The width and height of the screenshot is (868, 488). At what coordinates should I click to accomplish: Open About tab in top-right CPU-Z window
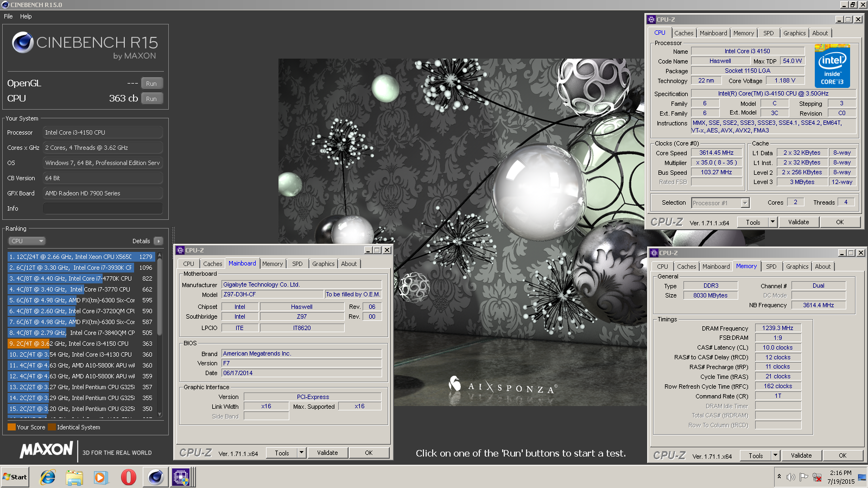820,33
